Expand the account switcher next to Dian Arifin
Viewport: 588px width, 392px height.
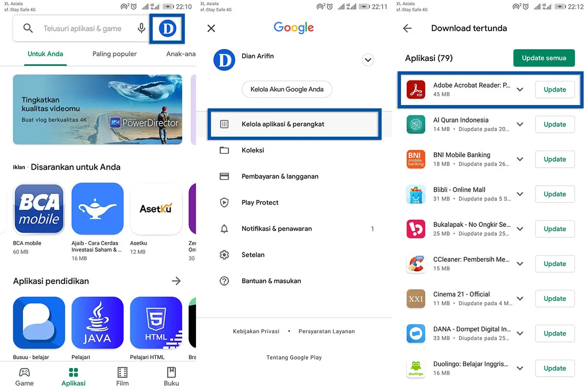click(367, 60)
